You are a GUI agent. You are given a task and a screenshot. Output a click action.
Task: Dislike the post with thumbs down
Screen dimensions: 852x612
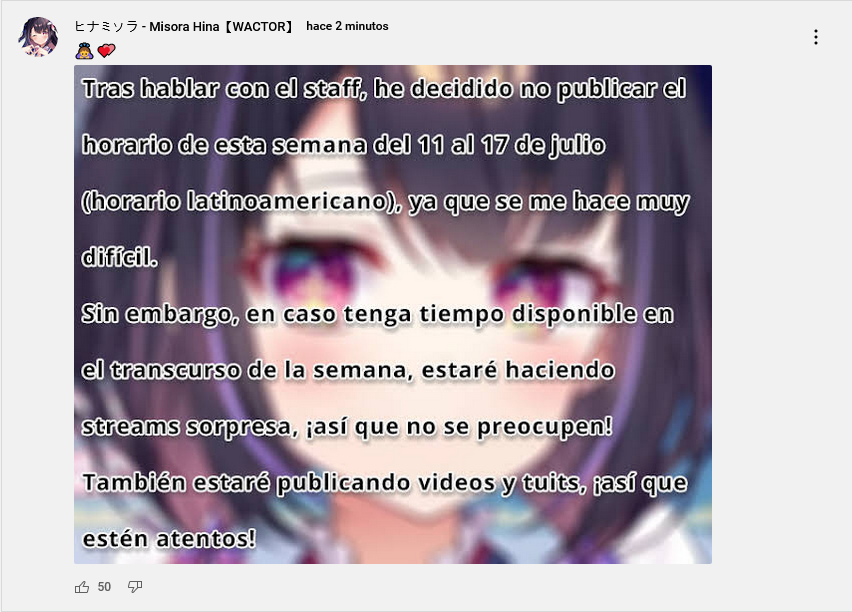pyautogui.click(x=135, y=587)
